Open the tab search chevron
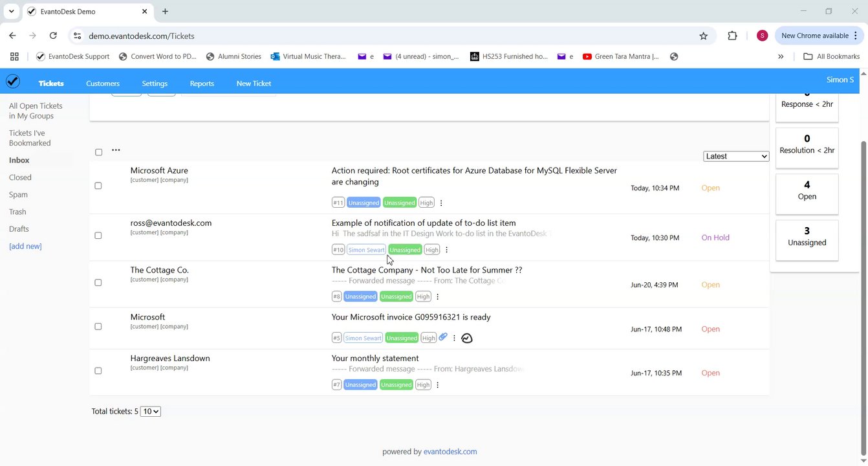868x466 pixels. (x=11, y=11)
